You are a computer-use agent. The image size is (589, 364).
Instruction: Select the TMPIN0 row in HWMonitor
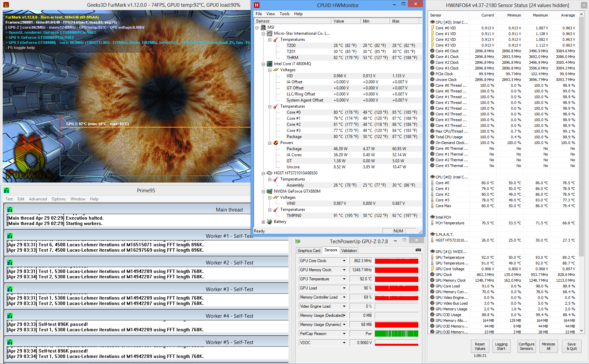337,216
